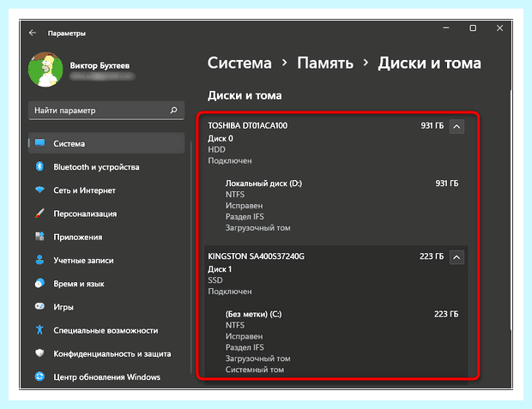The image size is (532, 409).
Task: Click the back arrow in the title bar
Action: 33,33
